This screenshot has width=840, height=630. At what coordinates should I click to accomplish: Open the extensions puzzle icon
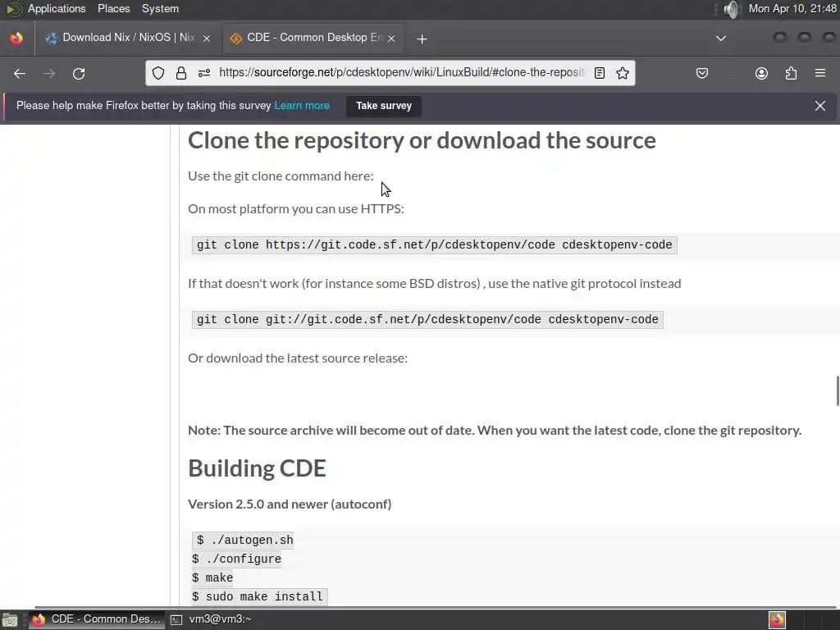pos(791,73)
